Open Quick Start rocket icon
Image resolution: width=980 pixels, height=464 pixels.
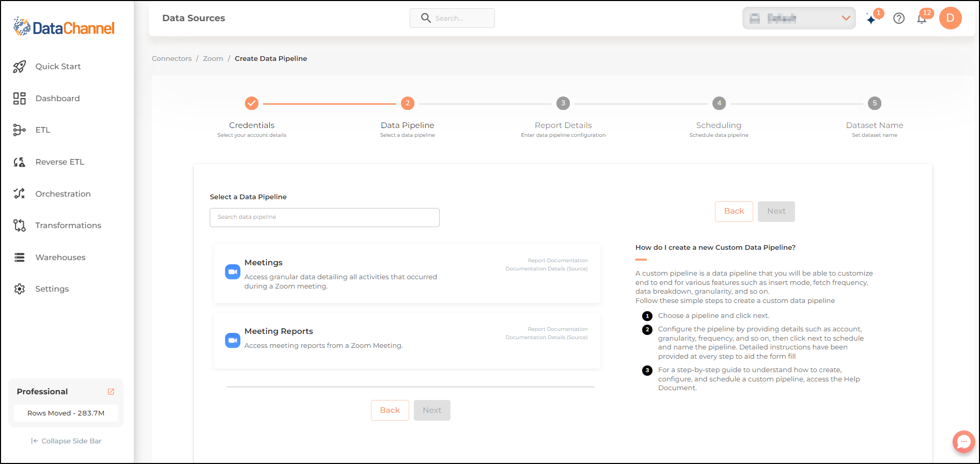(20, 67)
